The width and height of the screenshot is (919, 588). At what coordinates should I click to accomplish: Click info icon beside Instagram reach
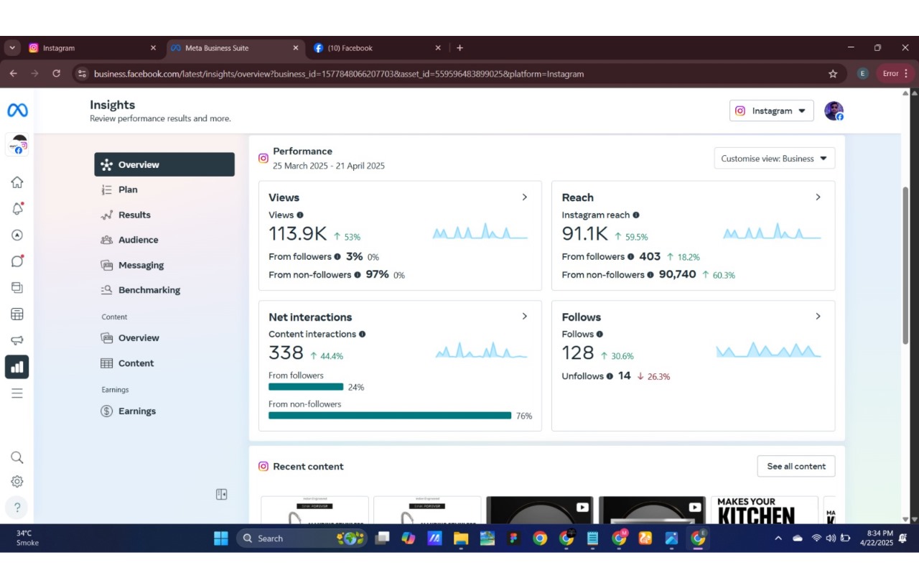(636, 215)
